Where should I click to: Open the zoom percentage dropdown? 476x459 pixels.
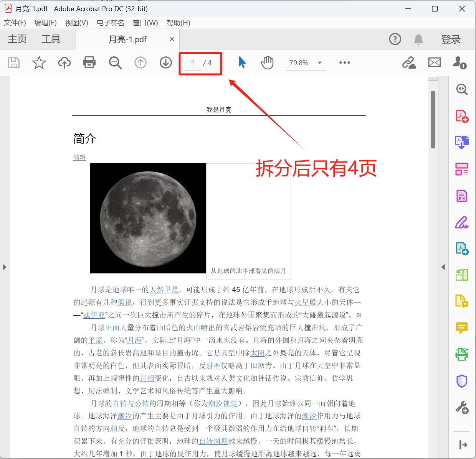coord(320,63)
